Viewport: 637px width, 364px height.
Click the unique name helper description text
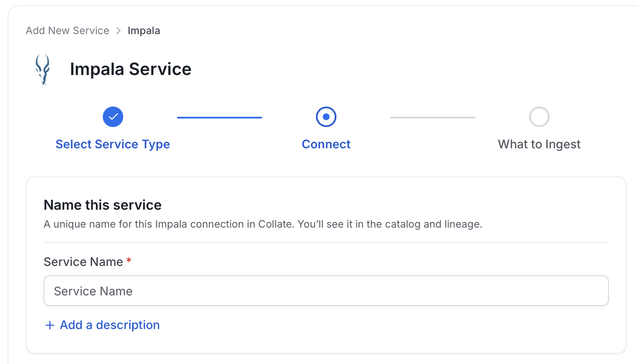[x=263, y=224]
